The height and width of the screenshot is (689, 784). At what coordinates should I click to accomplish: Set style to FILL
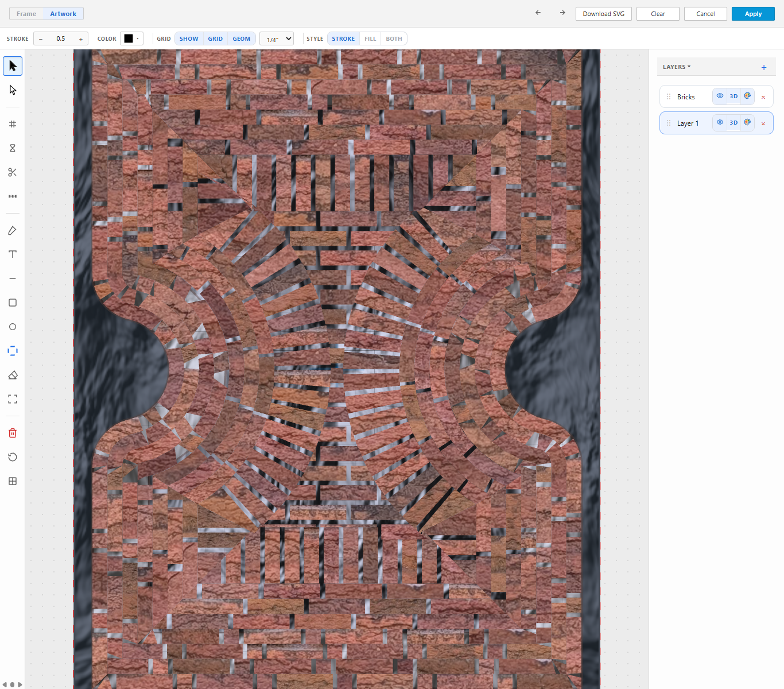(370, 38)
